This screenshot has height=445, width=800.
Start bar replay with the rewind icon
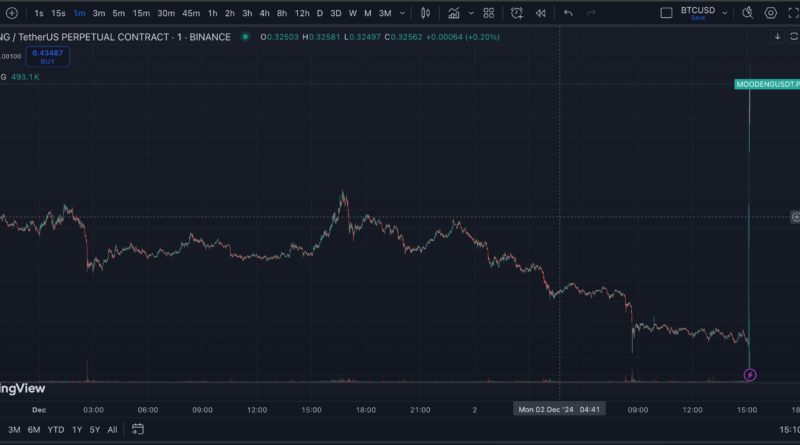(541, 13)
